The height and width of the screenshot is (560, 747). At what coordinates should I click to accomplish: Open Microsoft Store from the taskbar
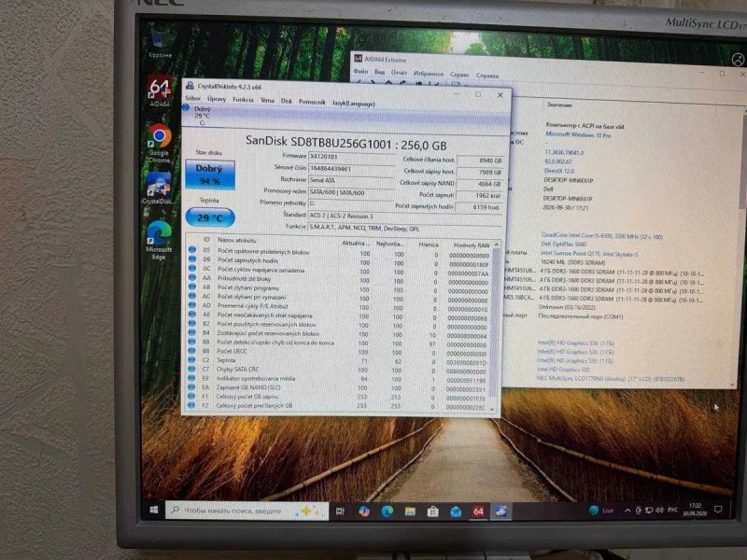432,511
